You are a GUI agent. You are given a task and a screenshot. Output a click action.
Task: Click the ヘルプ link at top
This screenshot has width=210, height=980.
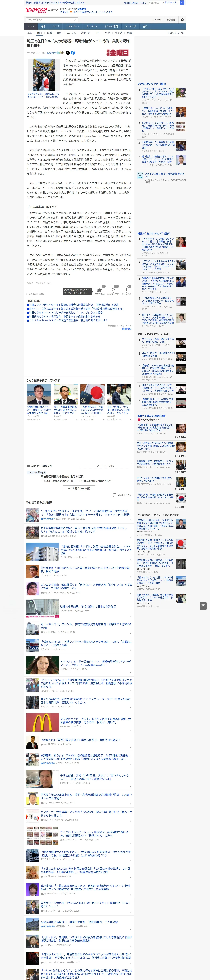pos(143,3)
